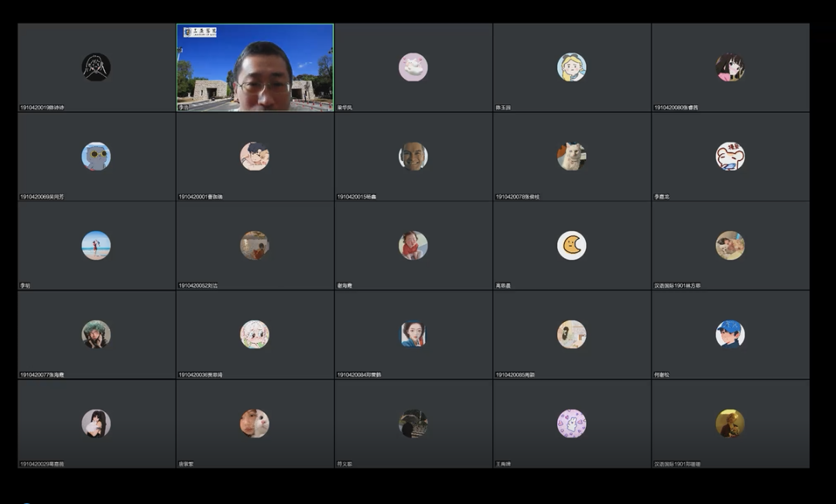This screenshot has height=504, width=836.
Task: Select the purple bunny pattern avatar
Action: 571,423
